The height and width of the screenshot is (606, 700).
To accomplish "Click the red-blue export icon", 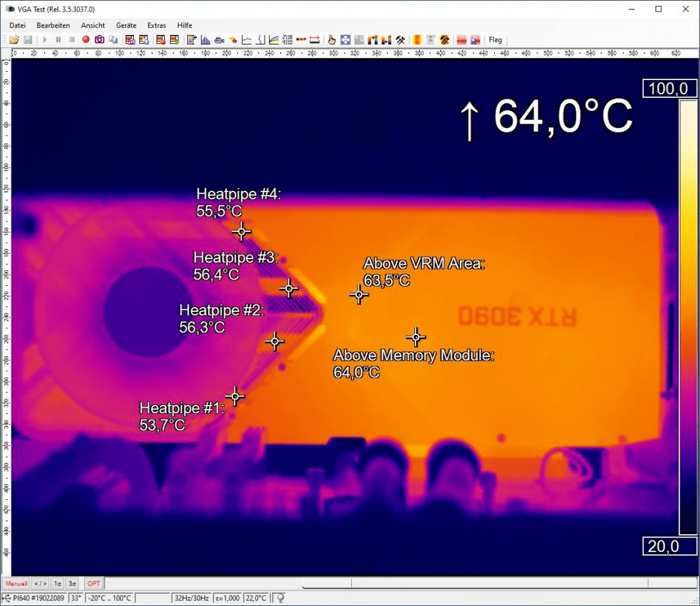I will (x=475, y=40).
